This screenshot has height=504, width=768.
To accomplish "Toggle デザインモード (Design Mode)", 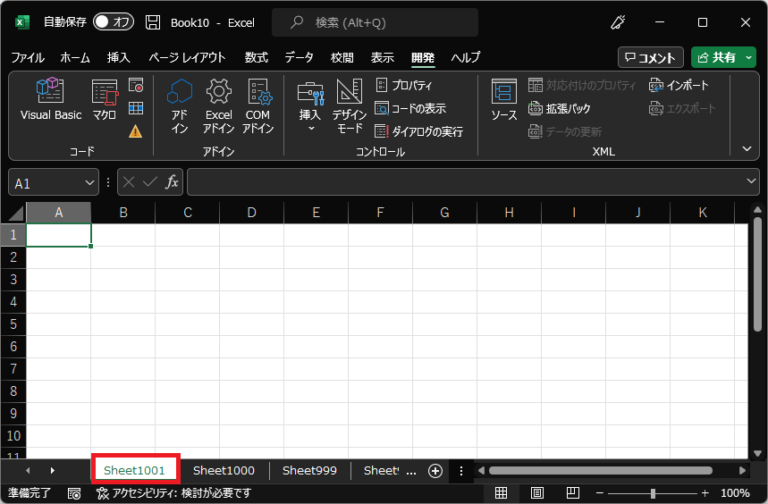I will (x=349, y=106).
